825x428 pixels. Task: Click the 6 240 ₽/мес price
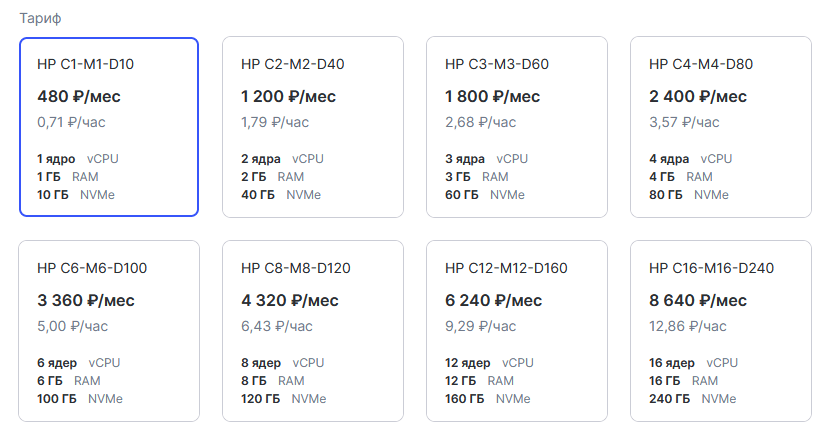[x=494, y=300]
